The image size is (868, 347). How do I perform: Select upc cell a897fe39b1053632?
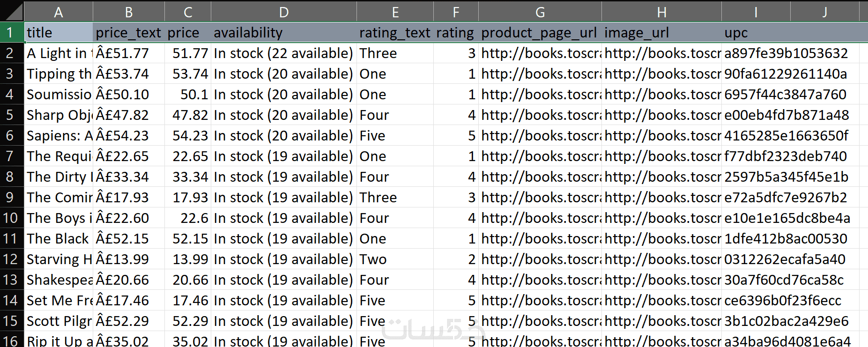click(786, 53)
